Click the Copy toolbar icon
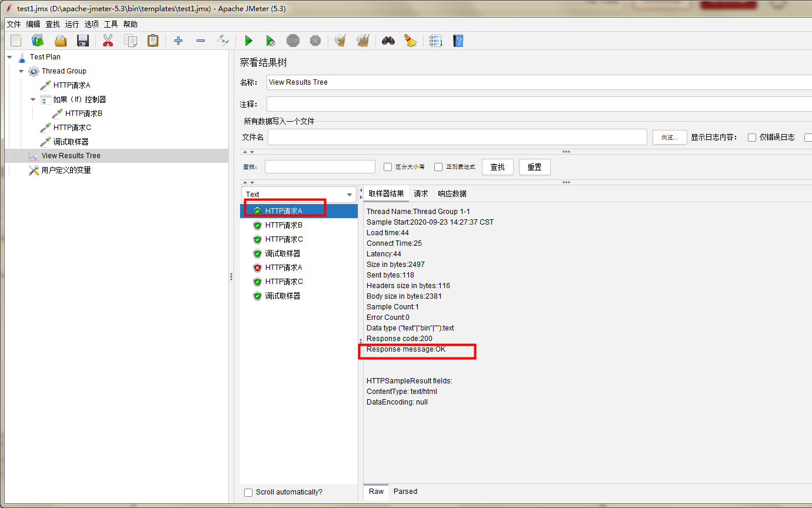Image resolution: width=812 pixels, height=508 pixels. [130, 41]
